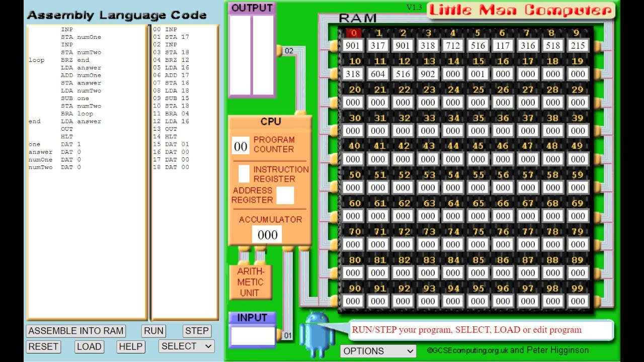
Task: Click 'numTwo DAT 0' source line
Action: point(54,167)
